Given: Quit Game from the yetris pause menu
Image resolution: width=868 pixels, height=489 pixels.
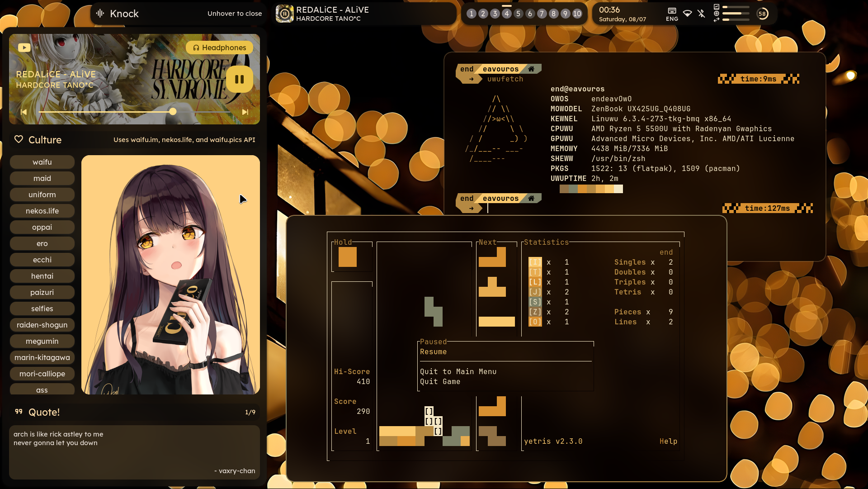Looking at the screenshot, I should (440, 381).
